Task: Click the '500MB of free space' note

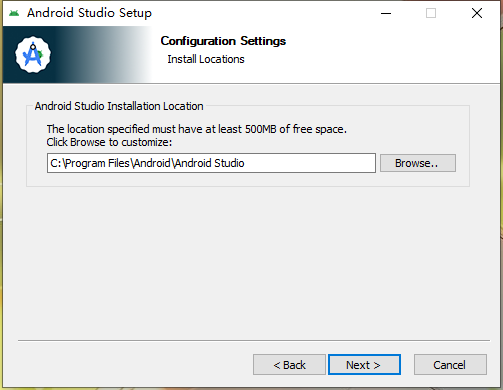Action: click(197, 129)
